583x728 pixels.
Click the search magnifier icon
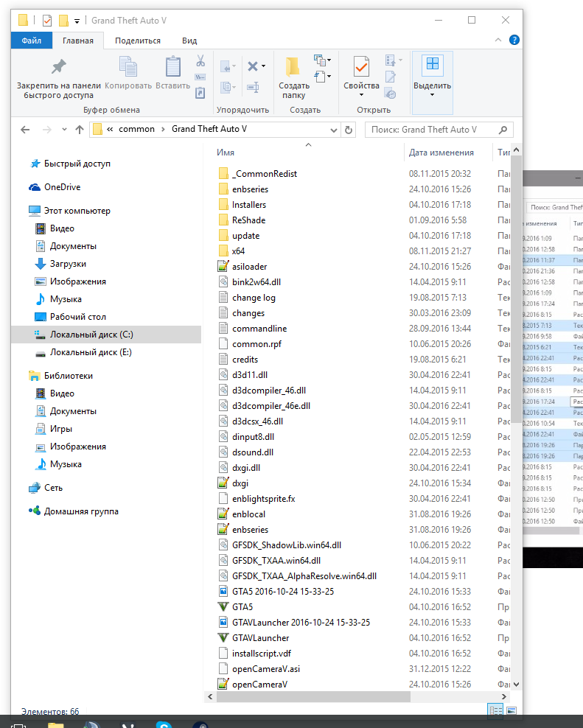[503, 130]
